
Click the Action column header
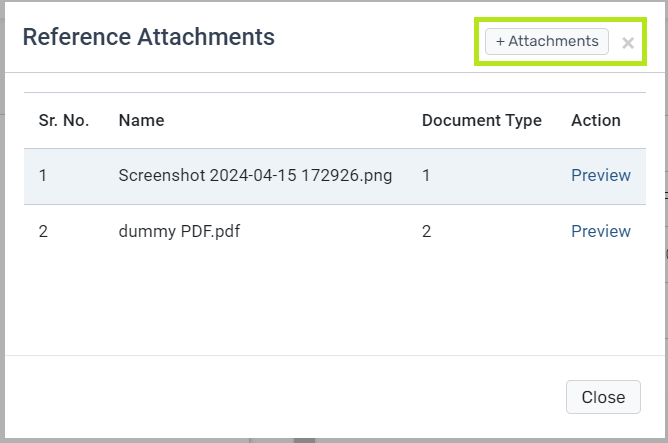[596, 121]
